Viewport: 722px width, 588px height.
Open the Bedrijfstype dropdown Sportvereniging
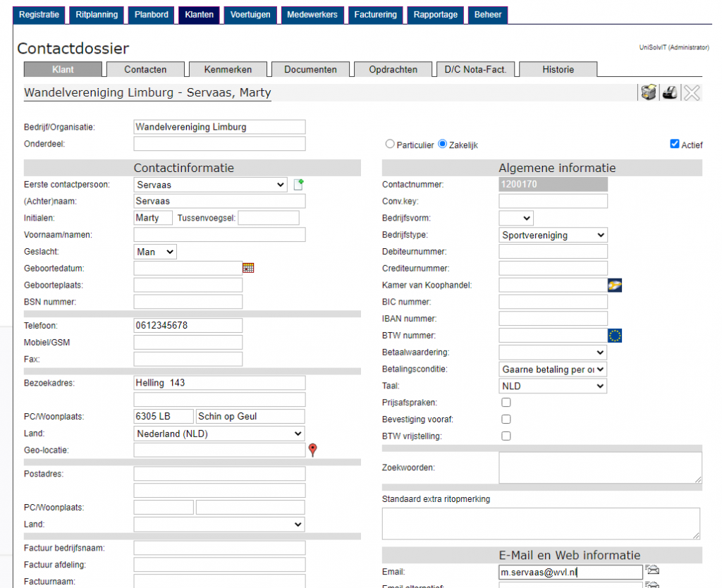pos(553,235)
